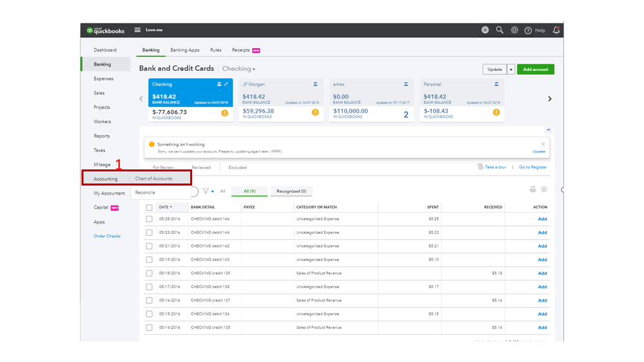The image size is (644, 362).
Task: Switch to the Rules tab
Action: 215,50
